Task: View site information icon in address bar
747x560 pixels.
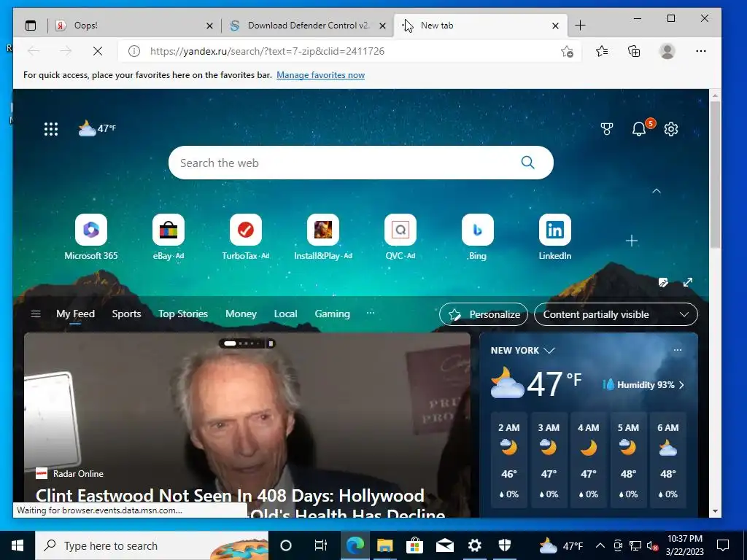Action: click(x=134, y=51)
